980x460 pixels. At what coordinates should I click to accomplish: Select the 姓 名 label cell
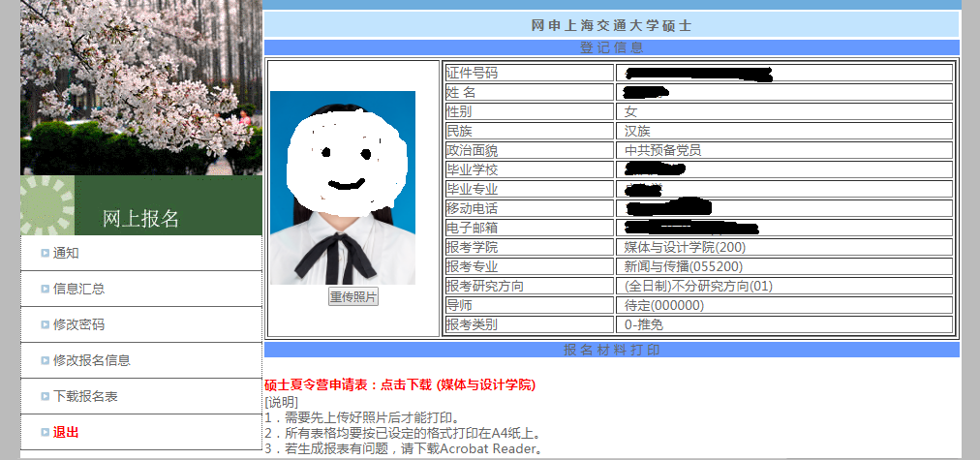[529, 92]
